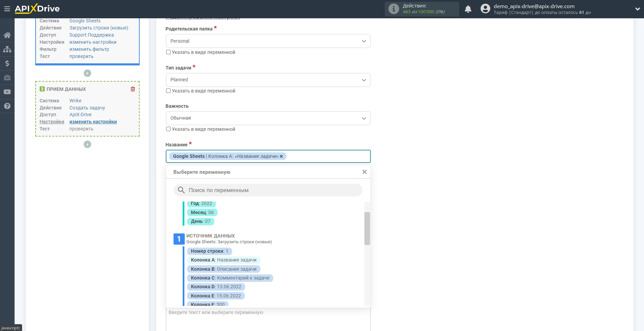The width and height of the screenshot is (644, 331).
Task: Click the demo_apix-drive@apix-drive.com account email
Action: pyautogui.click(x=534, y=6)
